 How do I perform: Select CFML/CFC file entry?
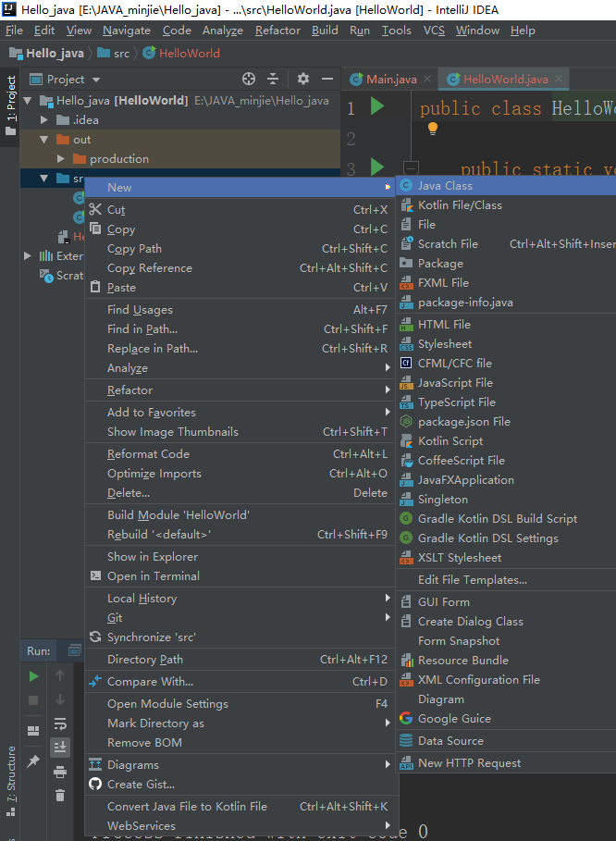(506, 363)
